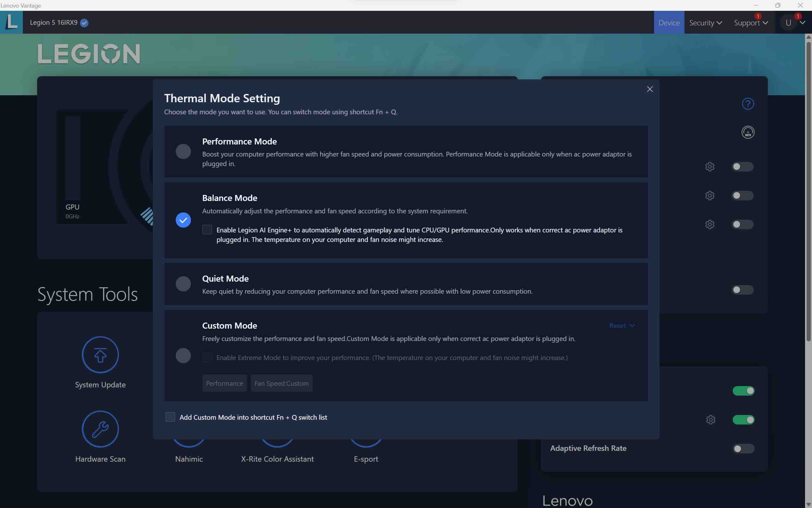Expand the Support menu

751,23
